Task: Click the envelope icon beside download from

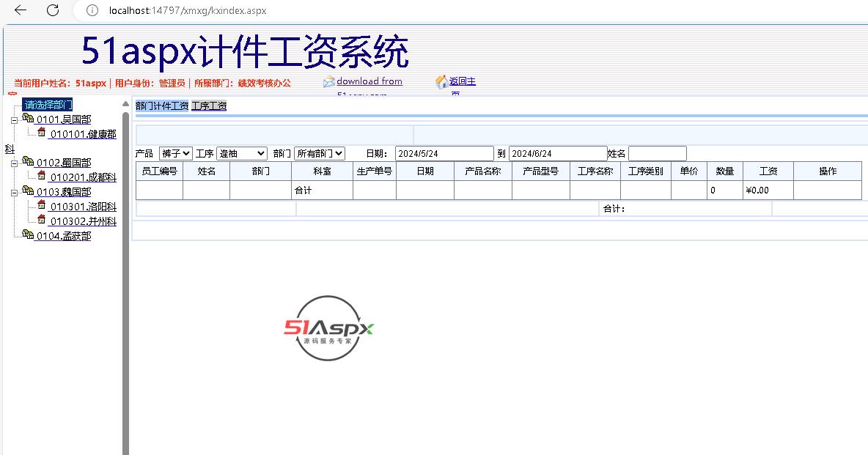Action: point(329,82)
